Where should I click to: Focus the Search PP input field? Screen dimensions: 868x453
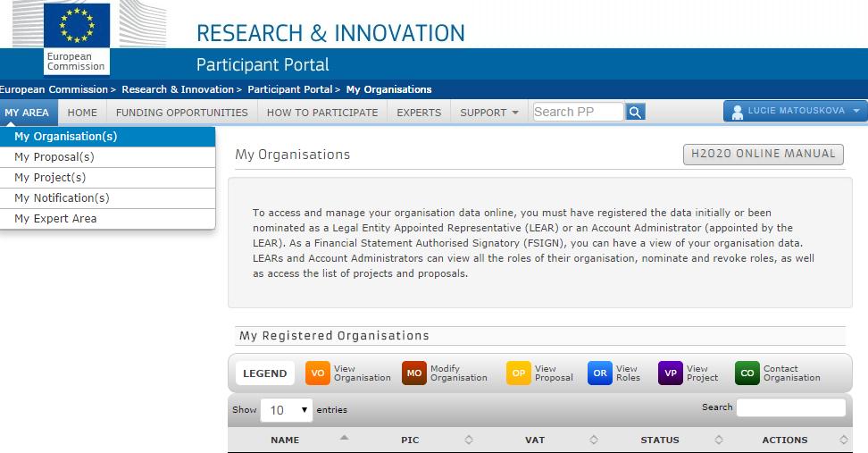[578, 112]
